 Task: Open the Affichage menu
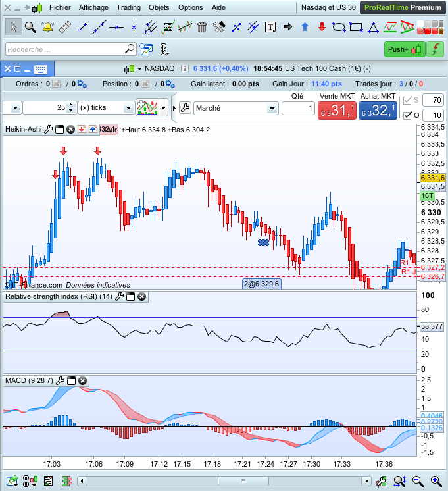(x=93, y=7)
